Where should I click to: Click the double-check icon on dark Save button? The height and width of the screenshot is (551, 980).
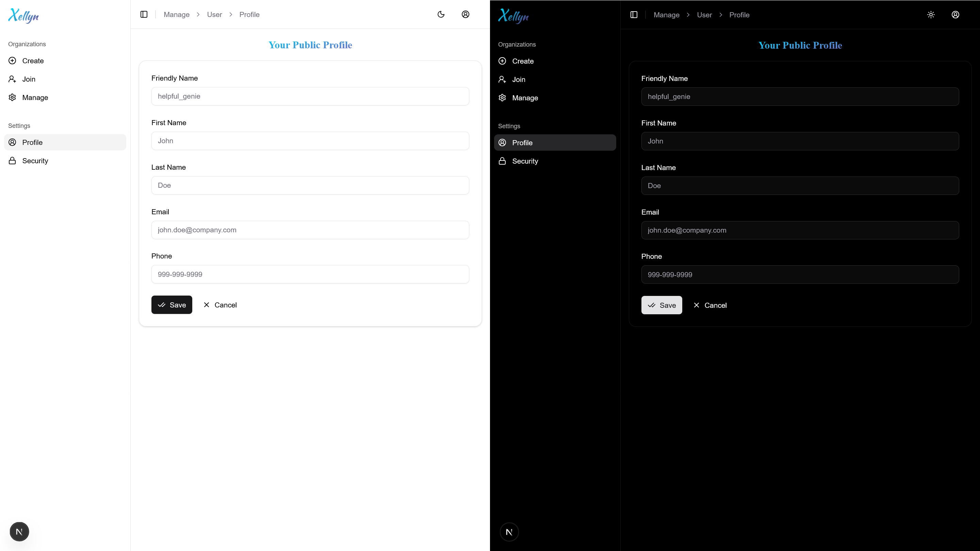point(652,305)
